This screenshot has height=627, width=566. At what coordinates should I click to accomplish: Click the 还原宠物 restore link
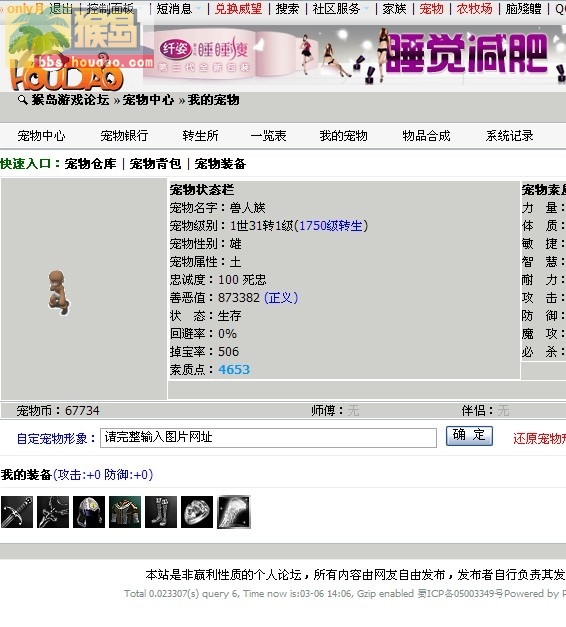click(540, 439)
